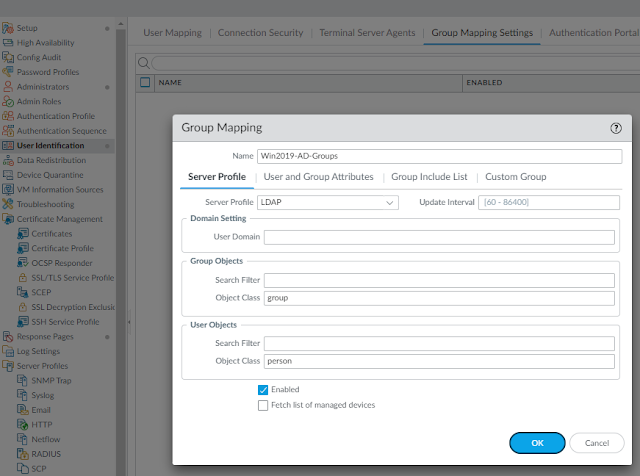Click the help icon in Group Mapping dialog

(616, 128)
